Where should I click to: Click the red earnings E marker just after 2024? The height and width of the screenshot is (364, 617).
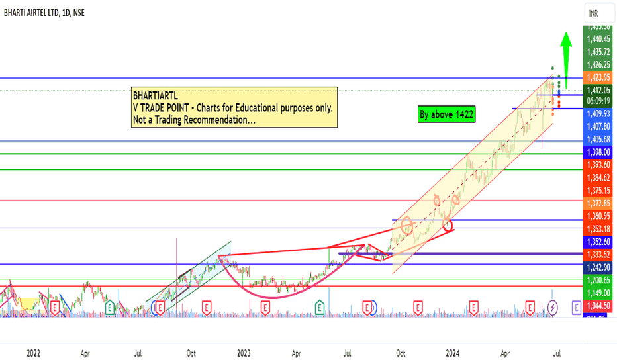[474, 307]
